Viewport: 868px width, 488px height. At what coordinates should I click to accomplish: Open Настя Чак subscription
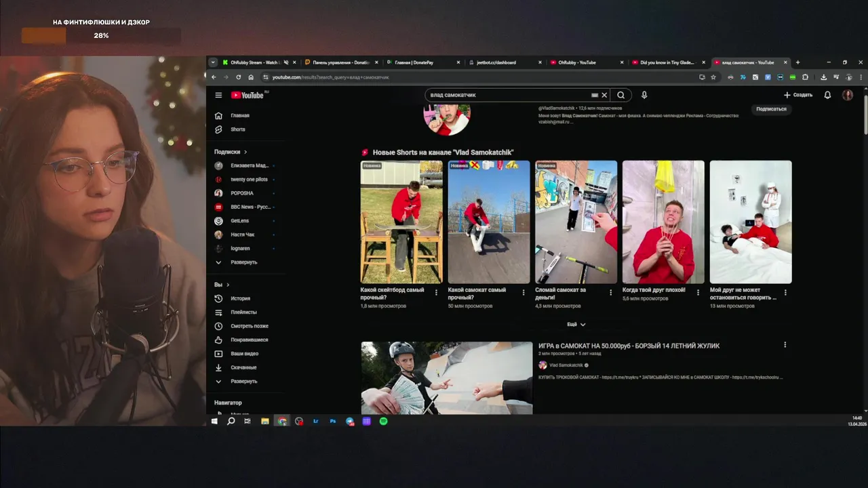click(244, 235)
